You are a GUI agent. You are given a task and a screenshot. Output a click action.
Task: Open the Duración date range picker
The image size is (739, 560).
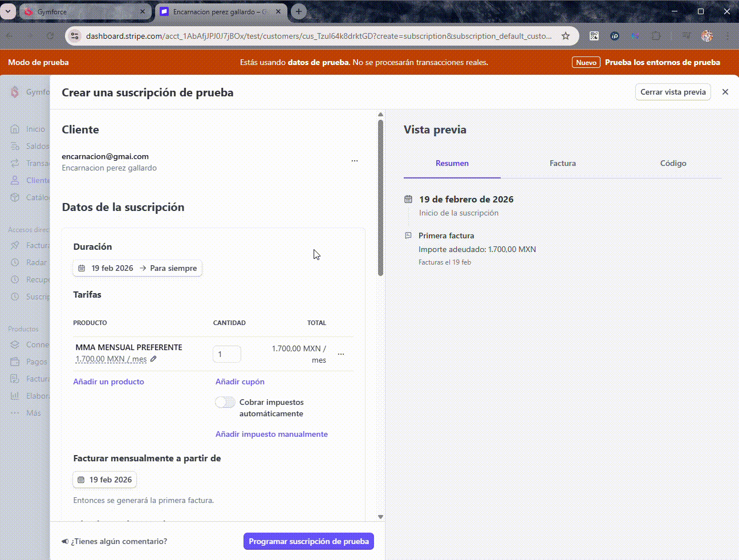(x=137, y=268)
